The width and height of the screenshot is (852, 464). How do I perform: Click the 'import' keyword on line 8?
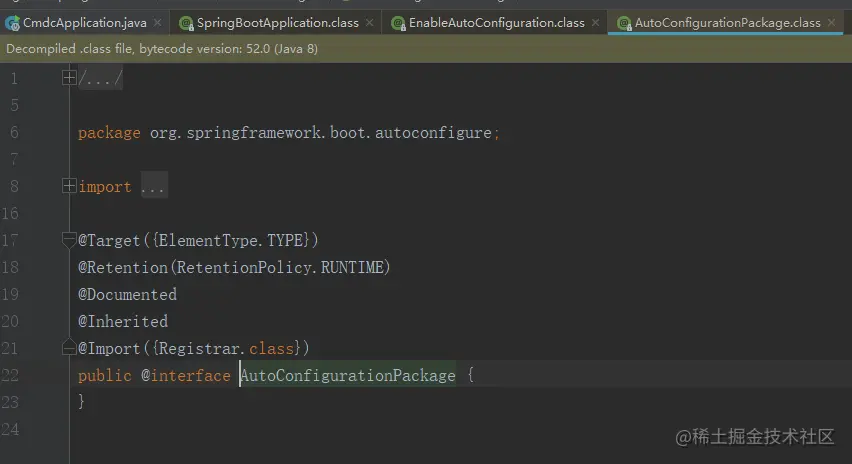click(x=105, y=187)
